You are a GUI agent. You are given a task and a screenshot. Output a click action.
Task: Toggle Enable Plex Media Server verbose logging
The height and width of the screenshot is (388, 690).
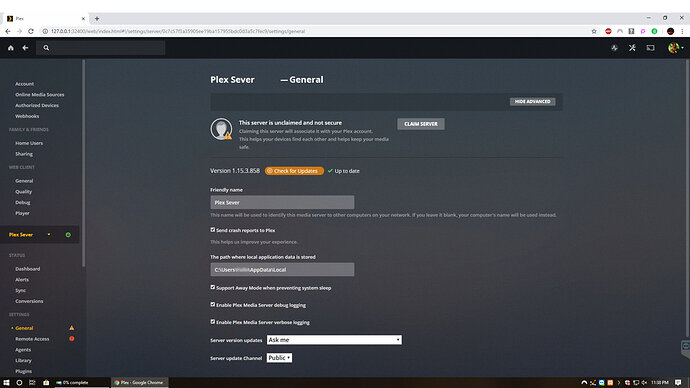click(213, 322)
